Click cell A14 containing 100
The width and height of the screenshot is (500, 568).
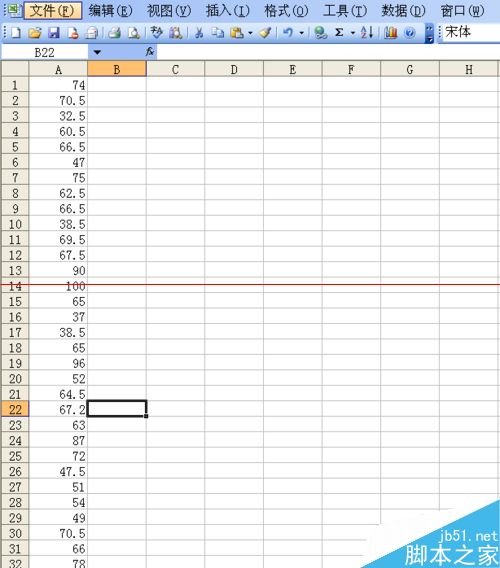pos(58,286)
